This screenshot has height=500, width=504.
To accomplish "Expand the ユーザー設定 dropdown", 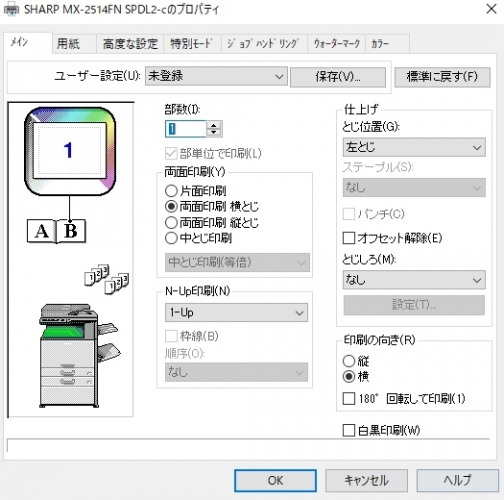I will pos(216,76).
